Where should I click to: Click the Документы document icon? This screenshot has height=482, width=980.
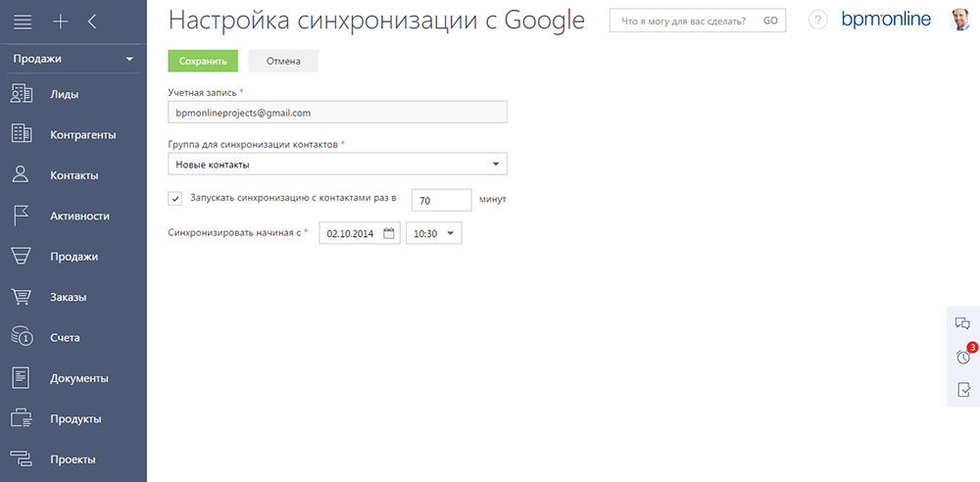pyautogui.click(x=22, y=378)
